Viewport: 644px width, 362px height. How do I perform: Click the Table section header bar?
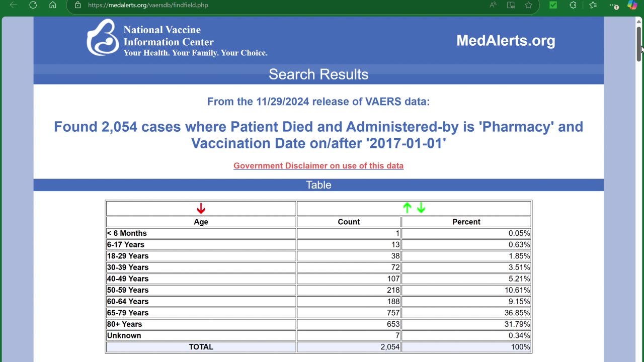pyautogui.click(x=318, y=185)
